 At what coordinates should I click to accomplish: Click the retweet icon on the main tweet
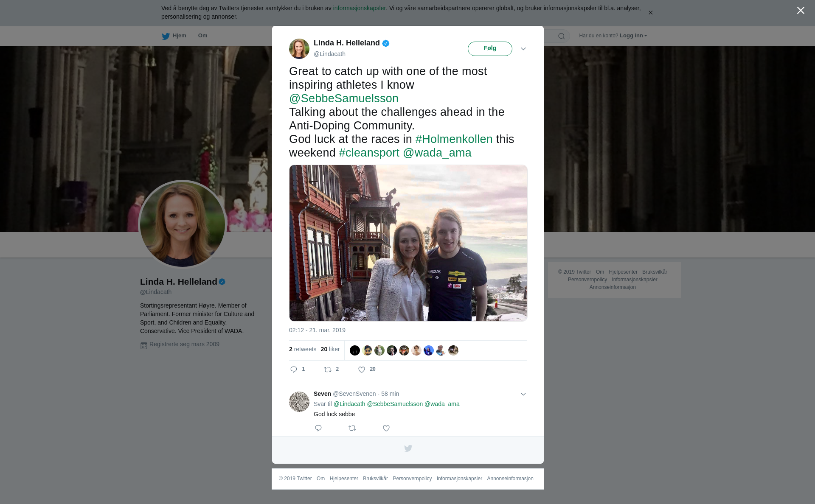click(328, 370)
